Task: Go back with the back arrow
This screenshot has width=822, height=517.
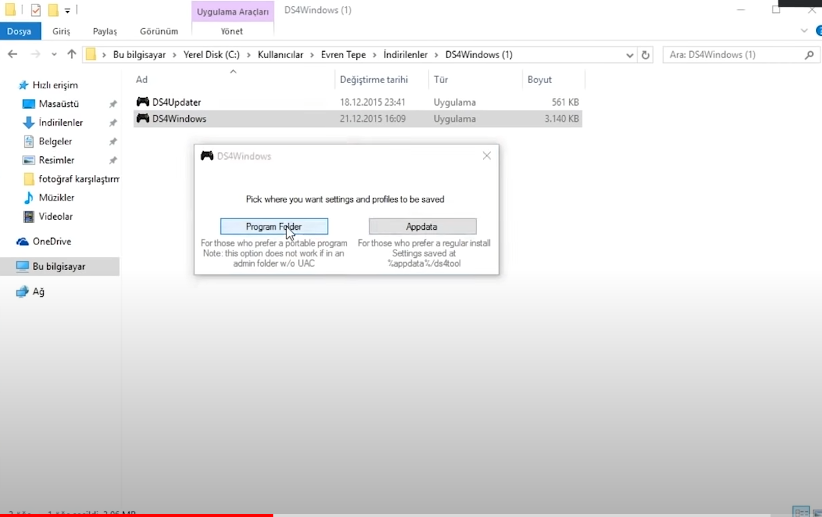Action: pos(13,54)
